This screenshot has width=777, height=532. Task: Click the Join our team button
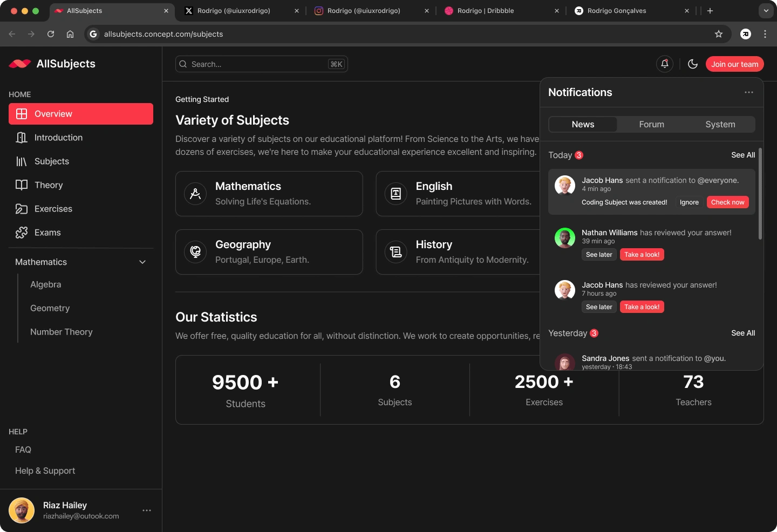[734, 64]
